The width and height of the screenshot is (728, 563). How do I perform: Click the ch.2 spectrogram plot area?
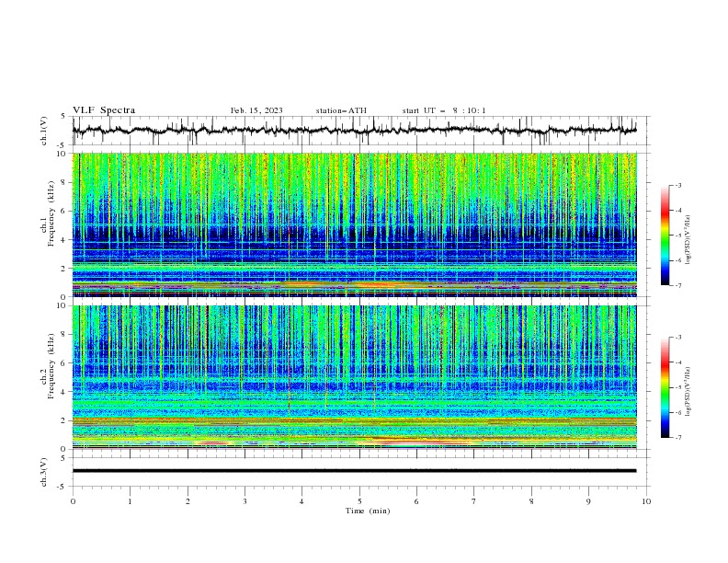[x=354, y=377]
